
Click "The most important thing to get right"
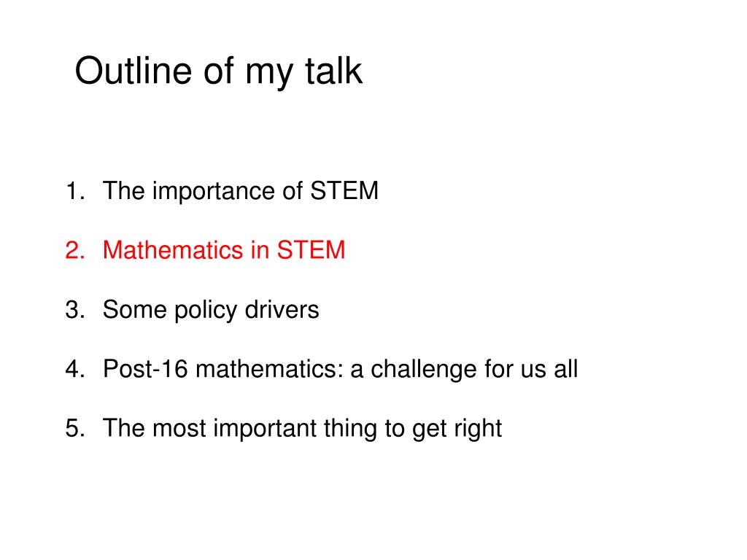302,428
